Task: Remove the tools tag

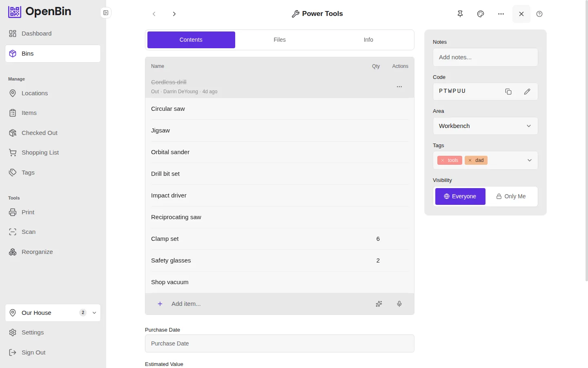Action: pyautogui.click(x=443, y=160)
